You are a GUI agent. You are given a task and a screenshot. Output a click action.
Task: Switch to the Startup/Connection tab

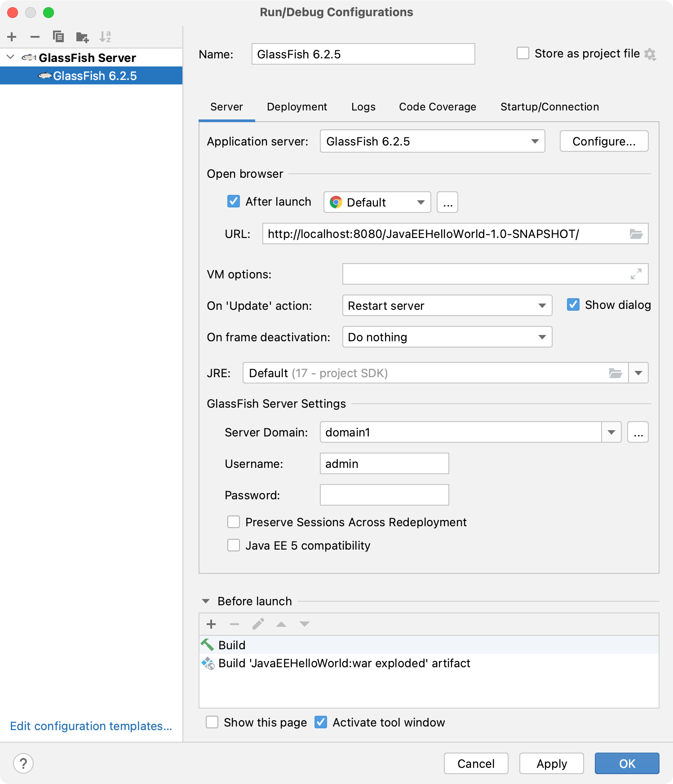pos(549,107)
